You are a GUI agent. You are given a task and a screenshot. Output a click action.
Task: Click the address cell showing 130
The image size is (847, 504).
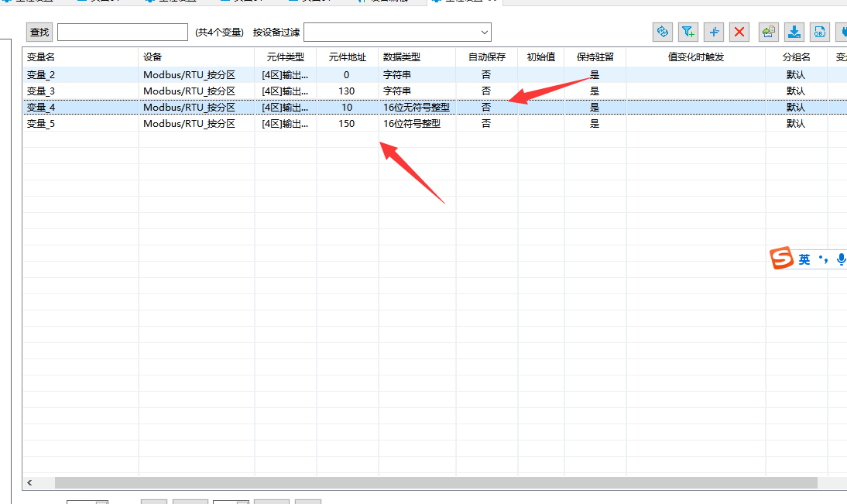tap(348, 91)
